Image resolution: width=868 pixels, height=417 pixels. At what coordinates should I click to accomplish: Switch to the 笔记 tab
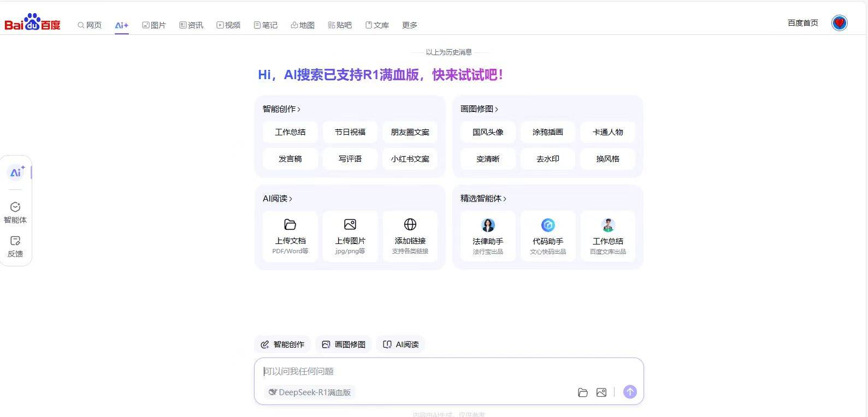(x=265, y=25)
